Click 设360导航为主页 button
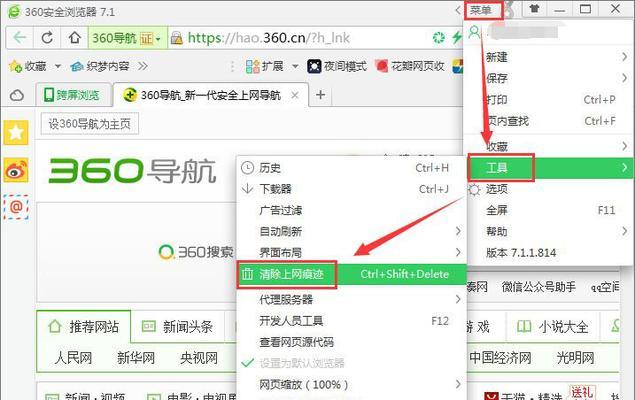Image resolution: width=635 pixels, height=400 pixels. (x=89, y=123)
